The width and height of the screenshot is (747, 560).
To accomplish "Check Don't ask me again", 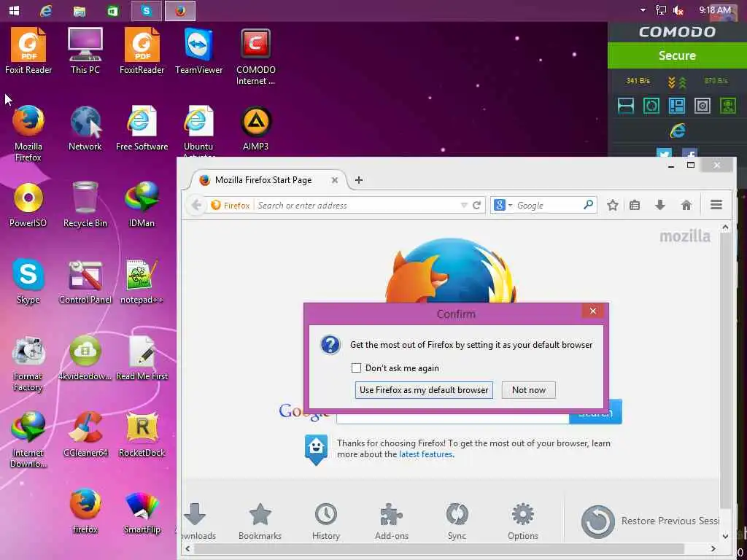I will click(356, 368).
